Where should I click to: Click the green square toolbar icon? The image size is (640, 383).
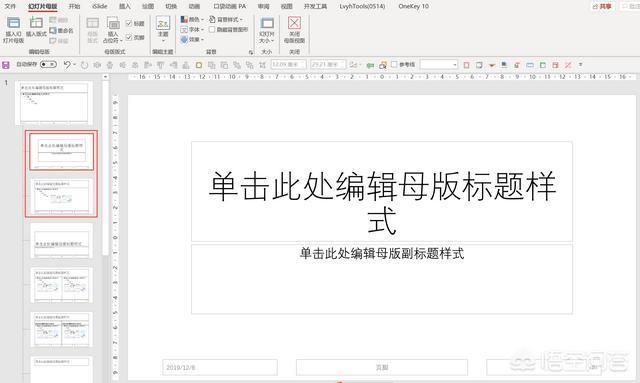542,65
